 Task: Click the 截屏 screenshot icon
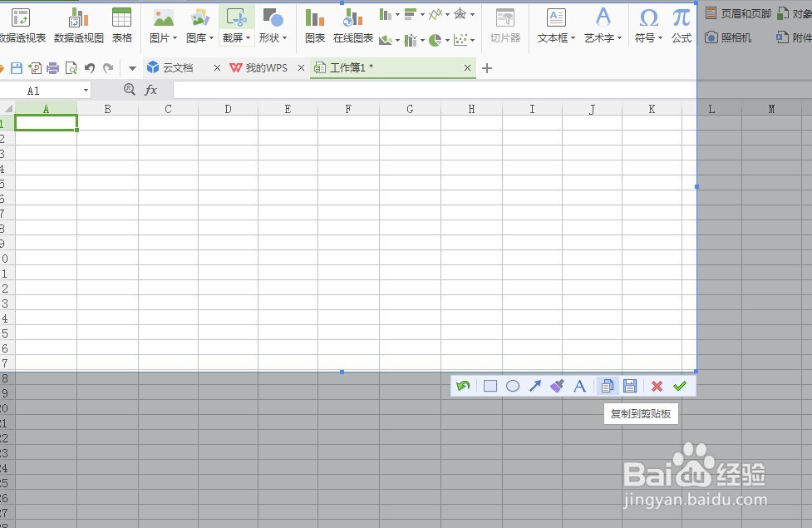[236, 18]
